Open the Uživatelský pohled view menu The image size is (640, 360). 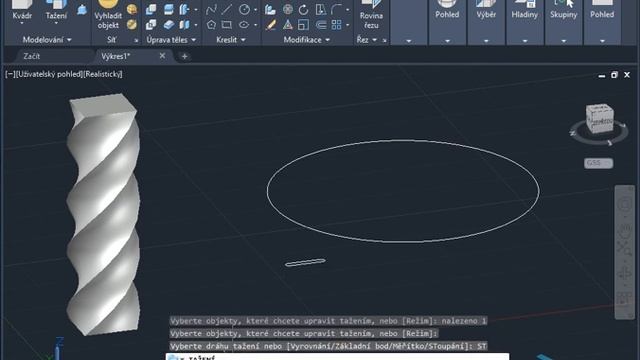[x=49, y=74]
